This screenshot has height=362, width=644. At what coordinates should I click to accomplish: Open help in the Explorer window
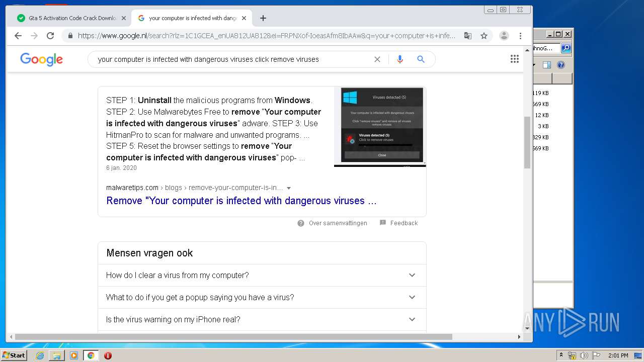[x=561, y=65]
